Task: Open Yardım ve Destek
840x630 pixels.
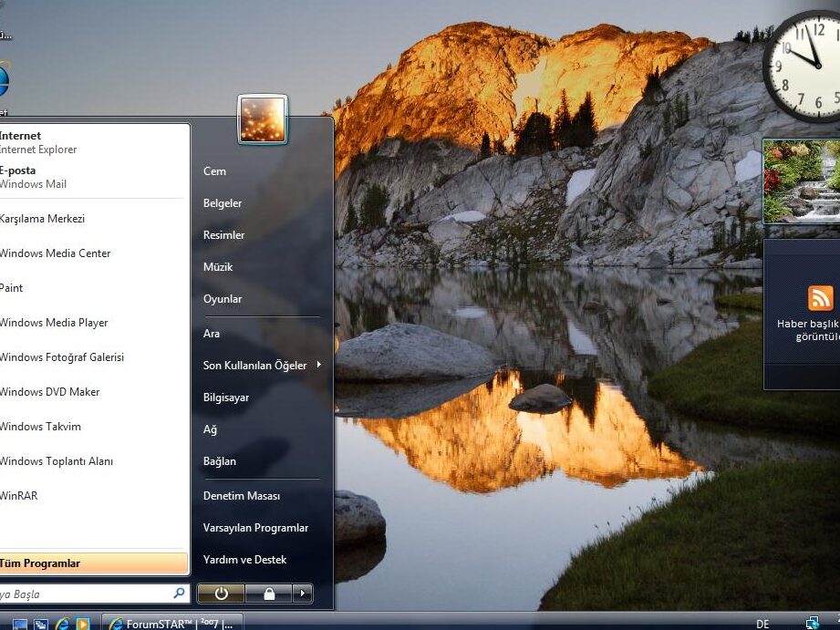Action: [x=245, y=559]
